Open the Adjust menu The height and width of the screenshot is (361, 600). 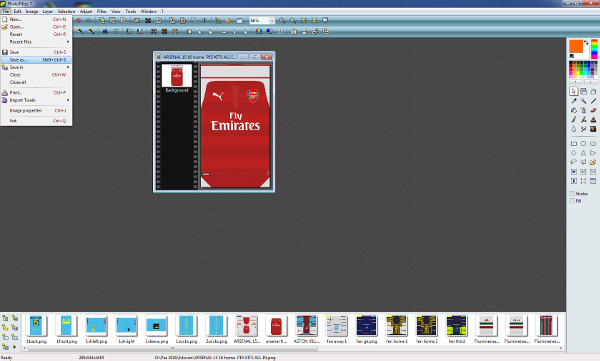[x=86, y=11]
